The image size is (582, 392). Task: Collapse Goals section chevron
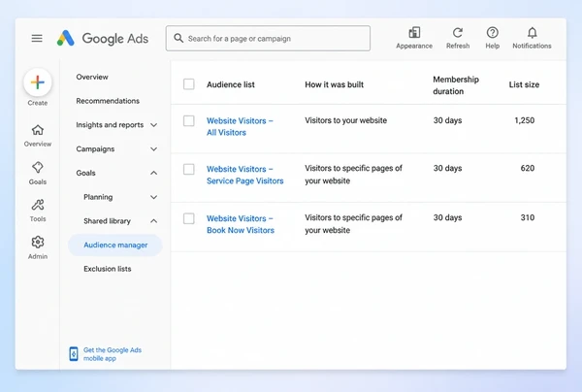[x=153, y=173]
